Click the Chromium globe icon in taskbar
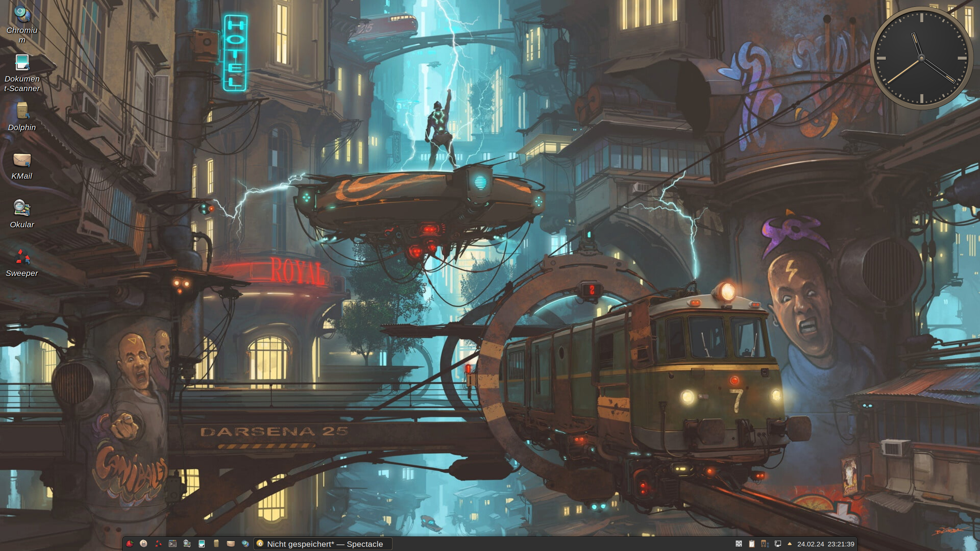 (245, 544)
